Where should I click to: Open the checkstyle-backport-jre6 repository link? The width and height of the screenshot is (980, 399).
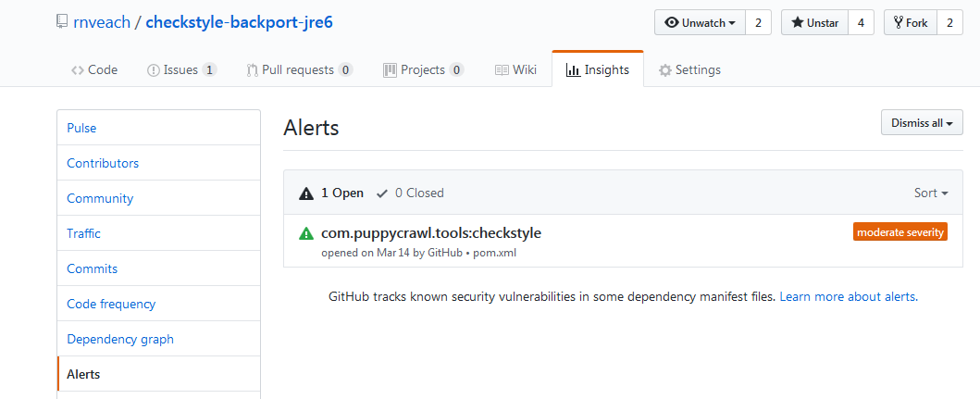tap(240, 22)
